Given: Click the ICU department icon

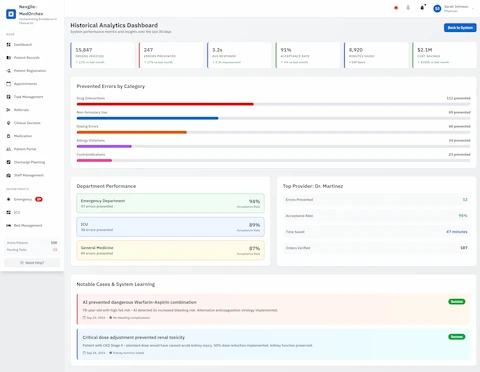Looking at the screenshot, I should click(x=9, y=212).
